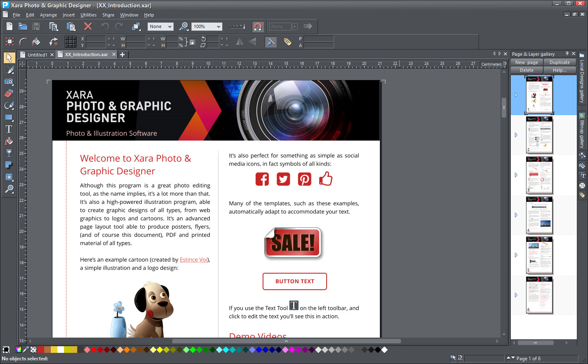The height and width of the screenshot is (364, 588).
Task: Toggle the lock aspect ratio padlock
Action: click(192, 42)
